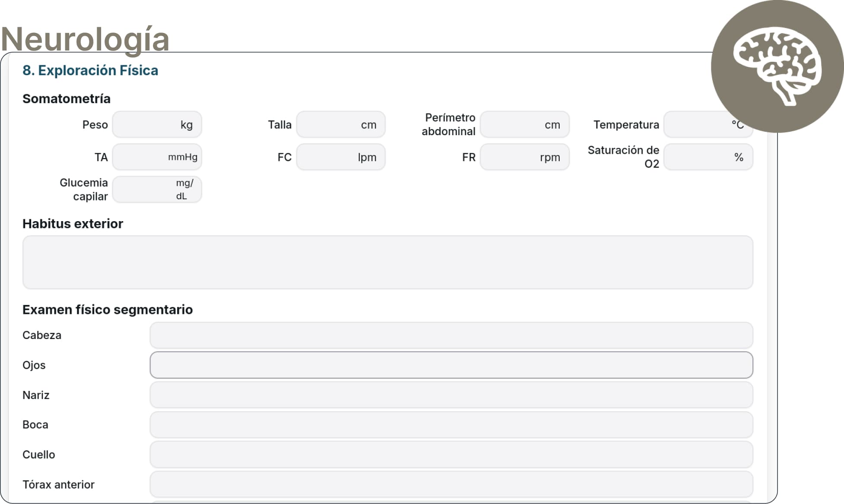Click the Tórax anterior text field
Viewport: 844px width, 504px height.
click(x=451, y=484)
